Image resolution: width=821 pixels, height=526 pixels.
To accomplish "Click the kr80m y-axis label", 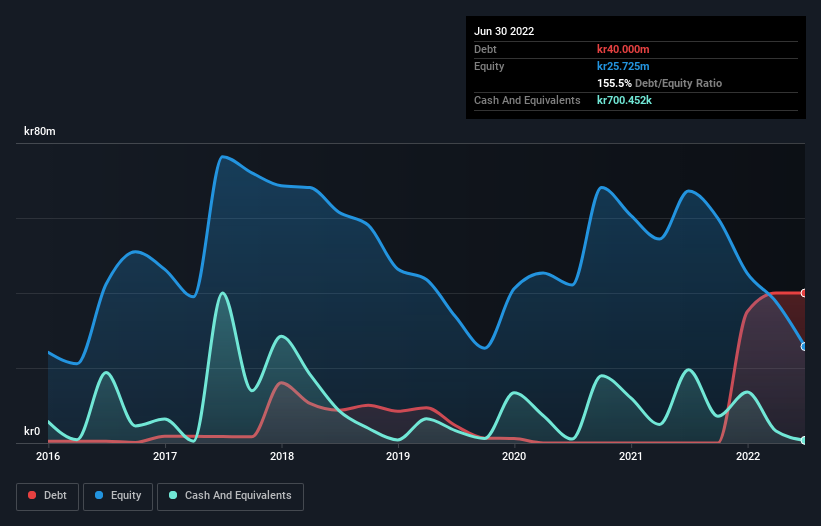I will [x=40, y=131].
